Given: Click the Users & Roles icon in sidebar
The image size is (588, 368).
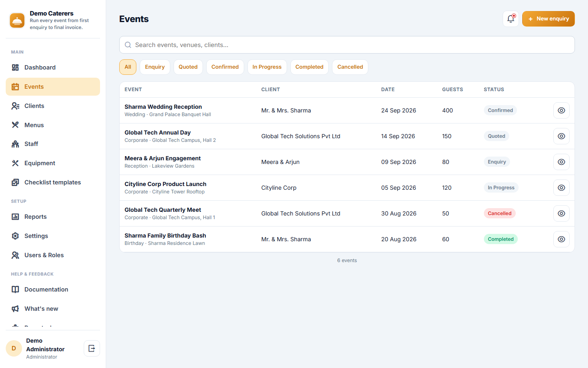Looking at the screenshot, I should coord(15,255).
